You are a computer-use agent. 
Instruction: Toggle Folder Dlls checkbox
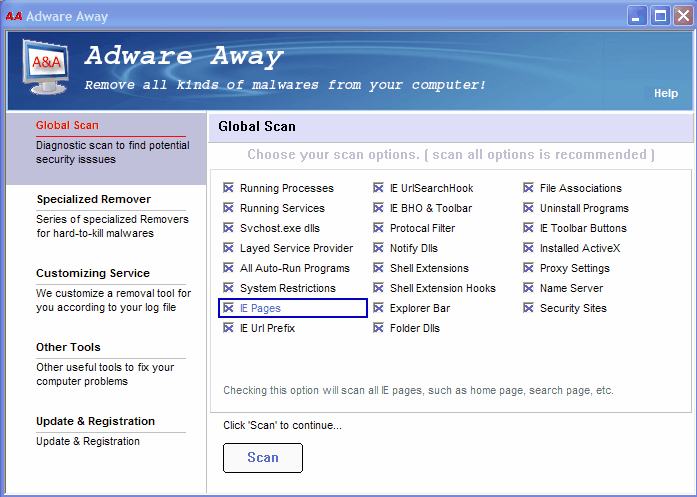(378, 328)
